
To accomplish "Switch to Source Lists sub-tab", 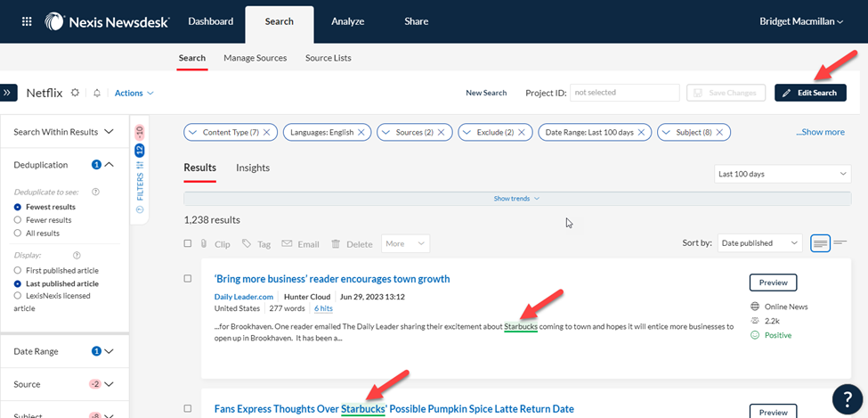I will (329, 58).
